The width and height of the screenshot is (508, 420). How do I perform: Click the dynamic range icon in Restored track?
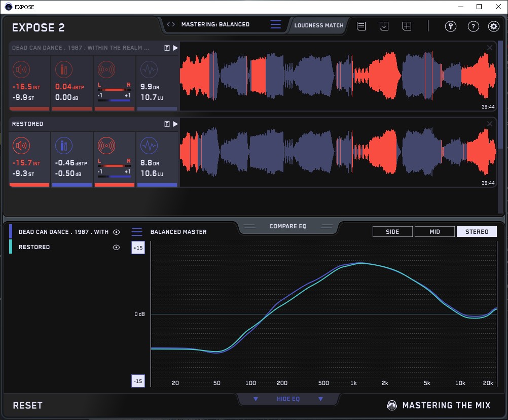pos(149,146)
